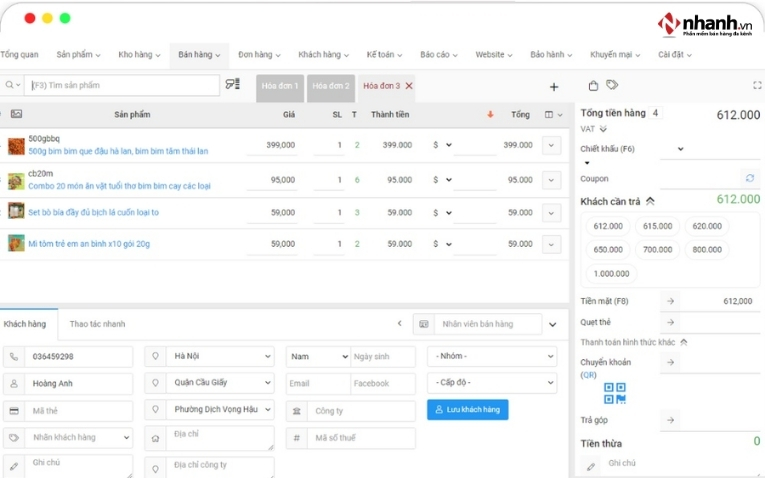Click the card icon beside Mã thẻ
This screenshot has width=765, height=478.
[14, 411]
